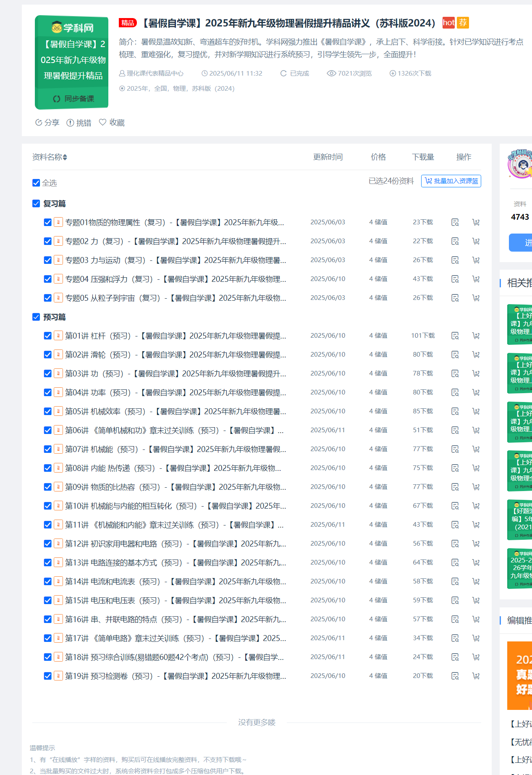Preview 第03讲 功 document
Viewport: 532px width, 775px height.
click(x=455, y=373)
